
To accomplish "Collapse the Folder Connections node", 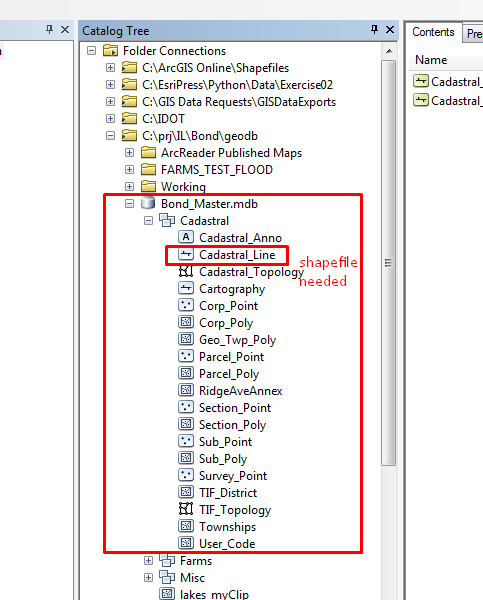I will [x=91, y=51].
